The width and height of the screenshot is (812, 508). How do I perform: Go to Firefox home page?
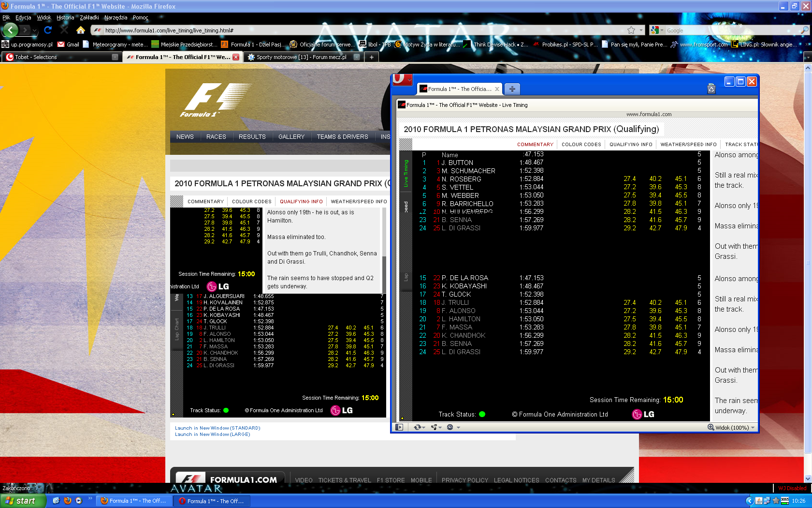(81, 30)
